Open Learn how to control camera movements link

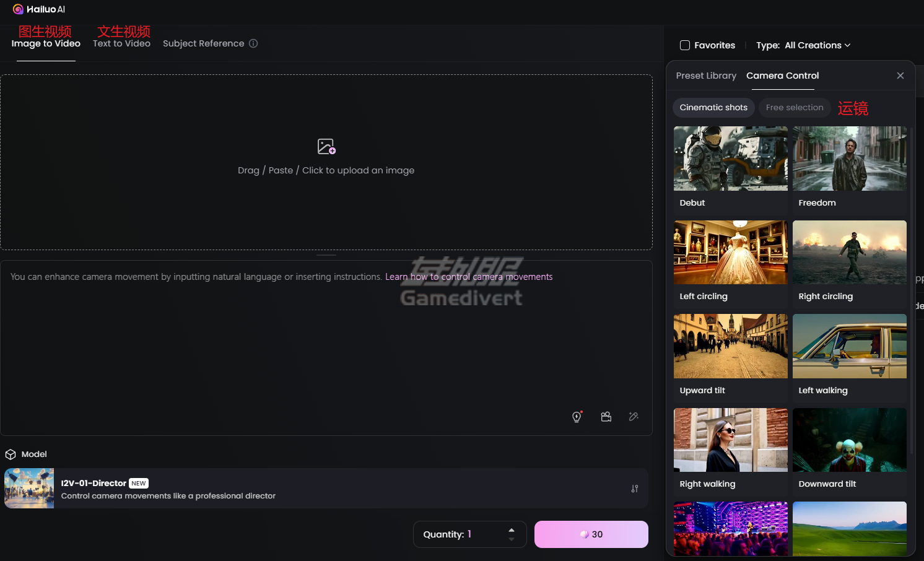[469, 277]
